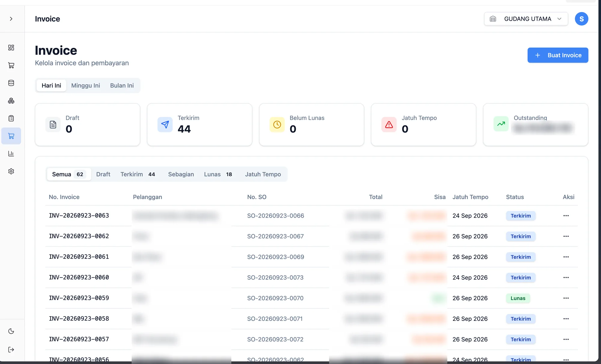Toggle dark mode with the moon icon
Screen dimensions: 601x364
tap(11, 331)
